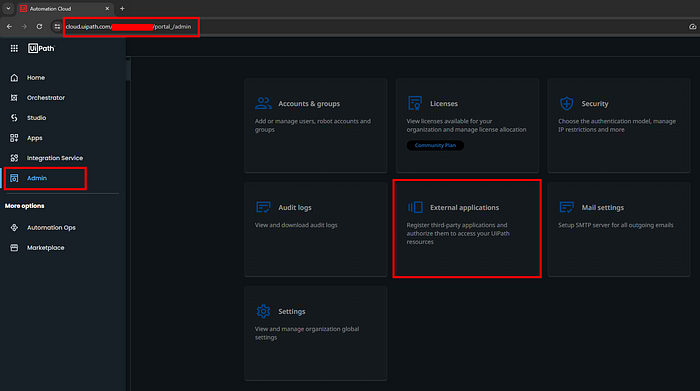Click 'View and download audit logs' text
Image resolution: width=700 pixels, height=391 pixels.
tap(296, 225)
